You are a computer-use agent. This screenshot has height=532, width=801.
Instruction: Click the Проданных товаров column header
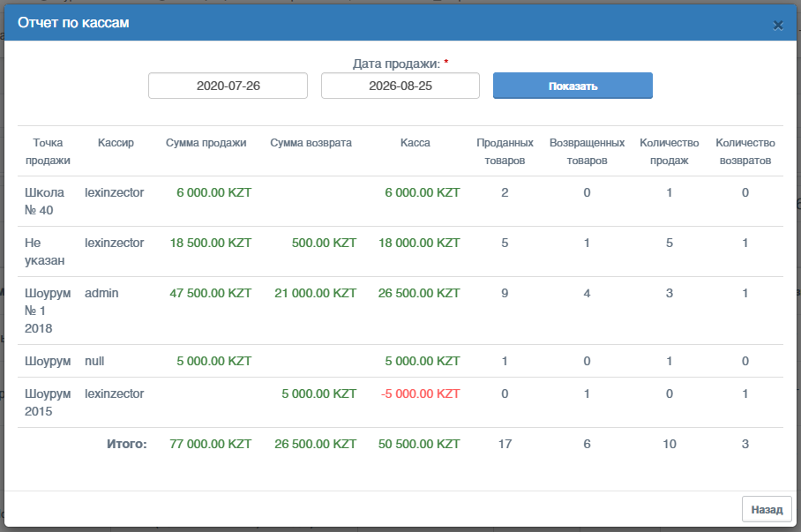(x=505, y=151)
